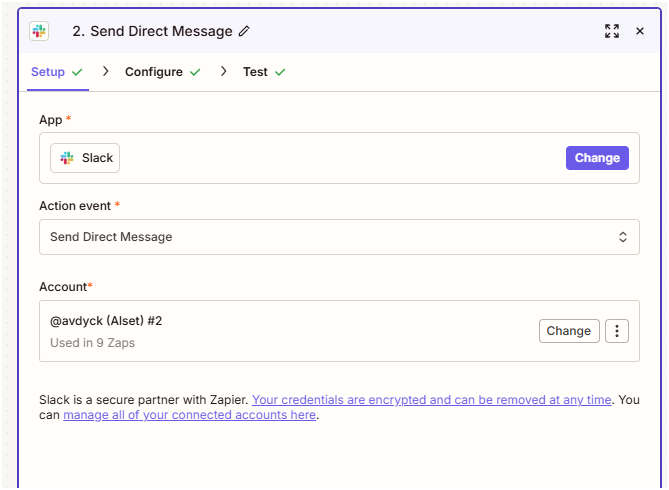Click Change button for Account
Image resolution: width=669 pixels, height=490 pixels.
569,331
